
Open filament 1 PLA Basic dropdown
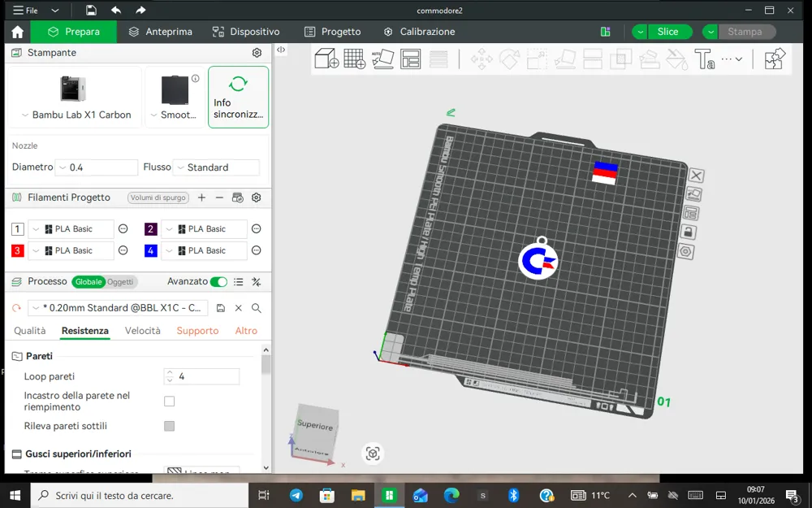[71, 229]
